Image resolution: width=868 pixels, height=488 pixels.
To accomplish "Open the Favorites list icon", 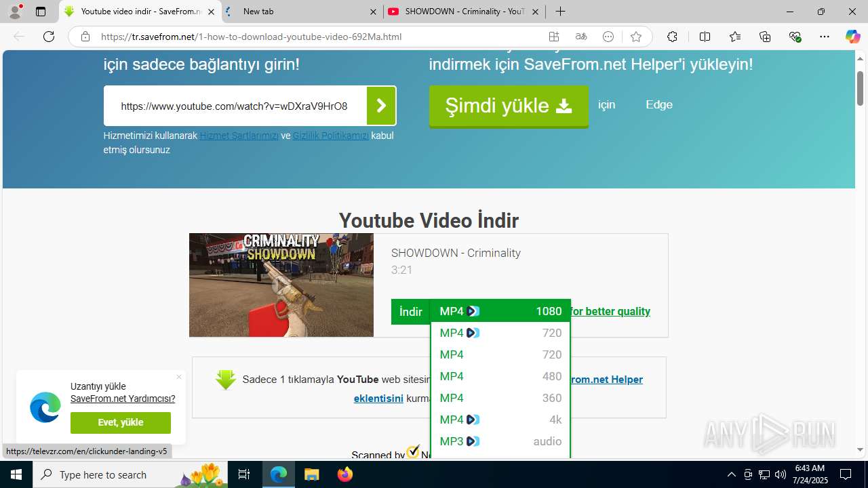I will [735, 37].
